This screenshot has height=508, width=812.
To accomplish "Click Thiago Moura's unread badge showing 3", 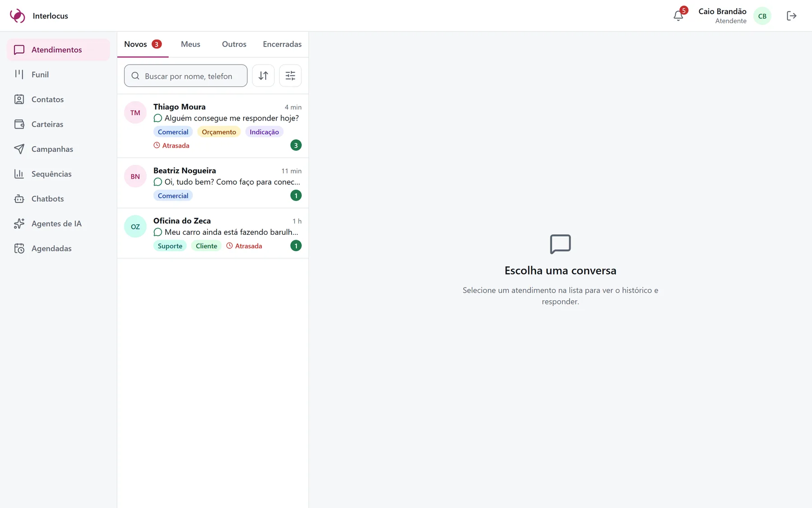I will click(x=295, y=145).
